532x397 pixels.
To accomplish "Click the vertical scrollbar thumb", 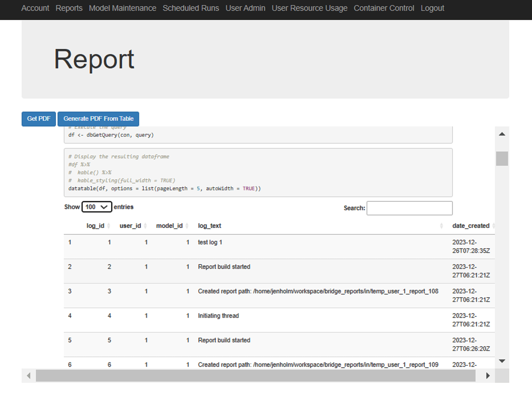I will (x=502, y=158).
